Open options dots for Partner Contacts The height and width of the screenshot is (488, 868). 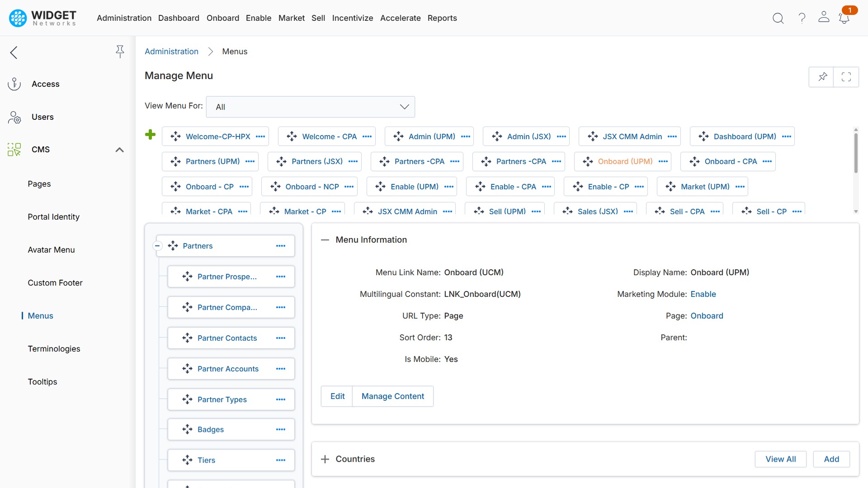[281, 338]
